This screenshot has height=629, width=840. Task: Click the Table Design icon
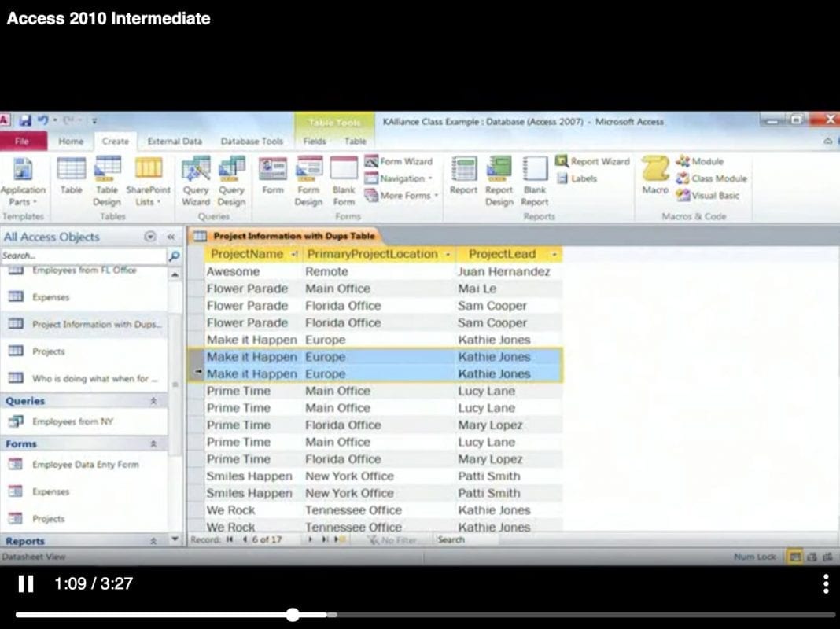(107, 182)
